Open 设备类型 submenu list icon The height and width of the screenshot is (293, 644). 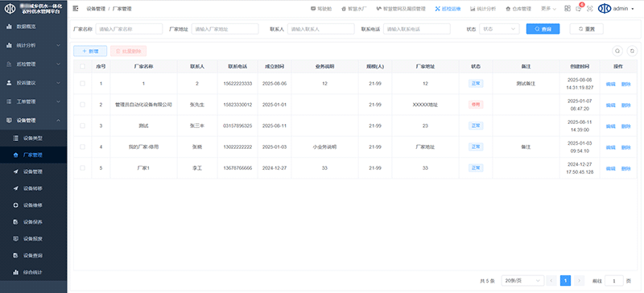click(x=15, y=138)
